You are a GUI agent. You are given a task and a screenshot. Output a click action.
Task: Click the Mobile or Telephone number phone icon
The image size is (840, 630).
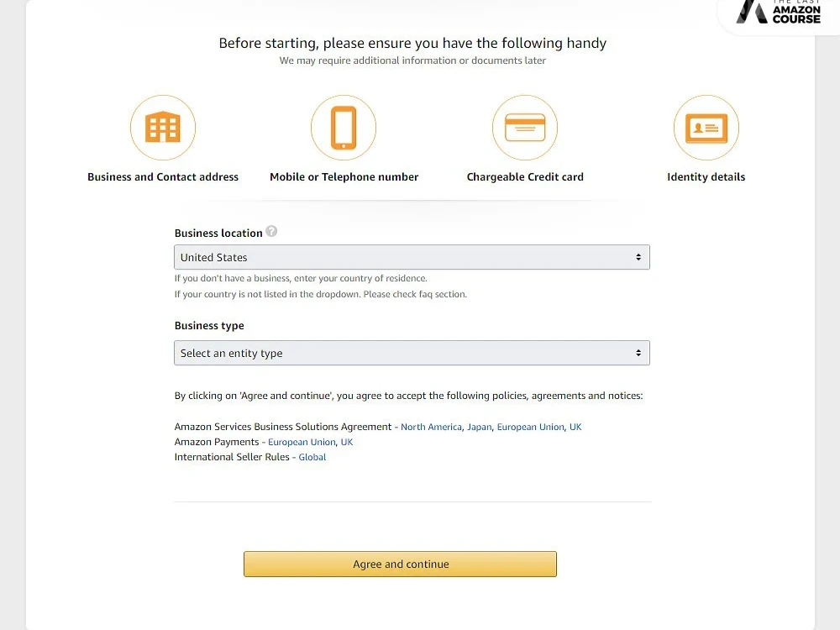[x=344, y=128]
